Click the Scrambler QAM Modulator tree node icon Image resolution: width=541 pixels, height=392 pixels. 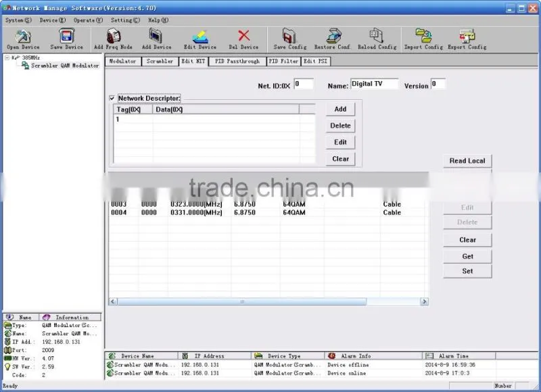point(25,66)
